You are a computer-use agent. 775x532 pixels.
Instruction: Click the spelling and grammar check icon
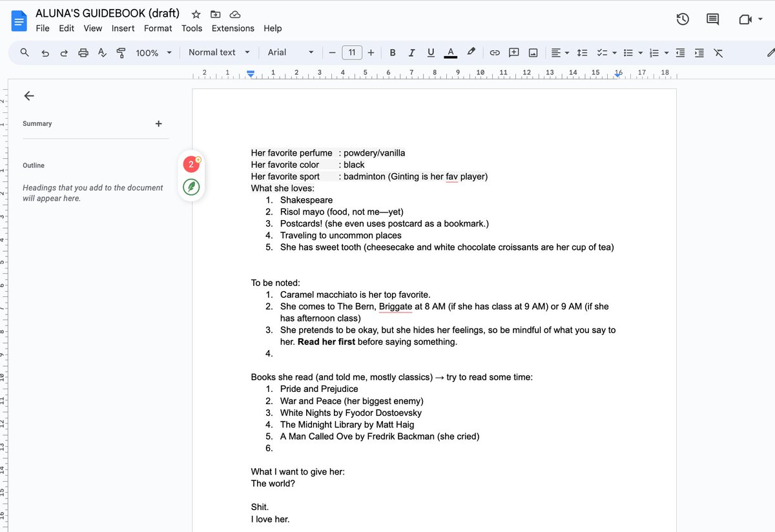(102, 53)
